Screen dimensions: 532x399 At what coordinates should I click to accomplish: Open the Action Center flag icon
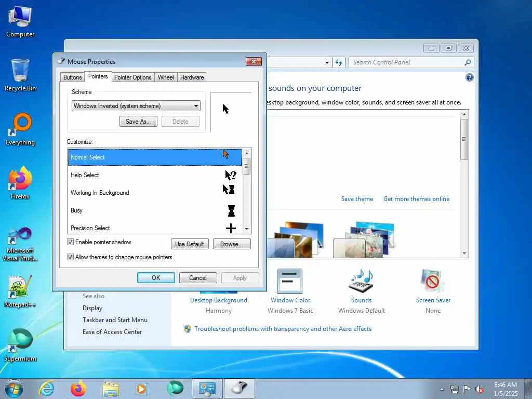coord(467,389)
